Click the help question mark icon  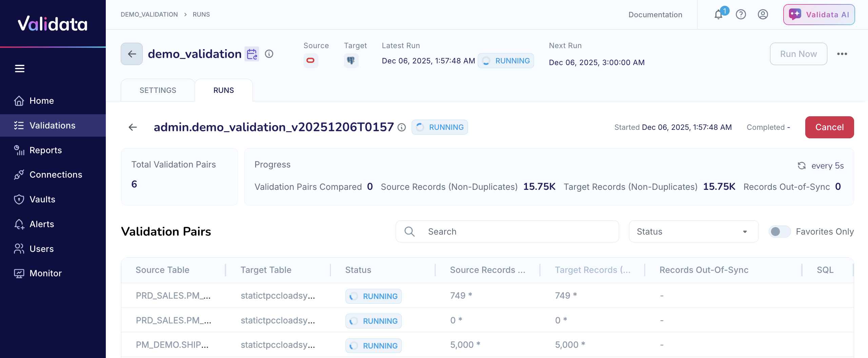pos(741,15)
